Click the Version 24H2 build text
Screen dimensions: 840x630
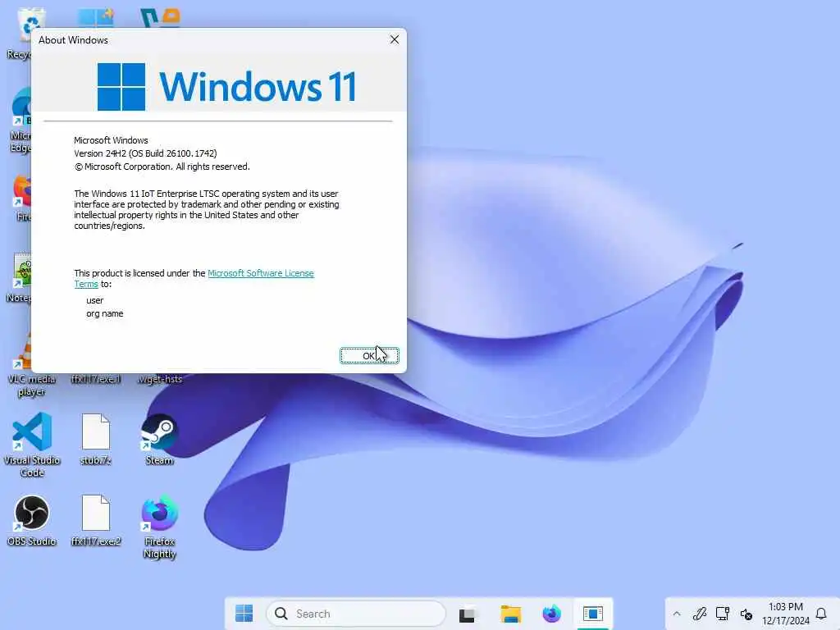pyautogui.click(x=145, y=153)
